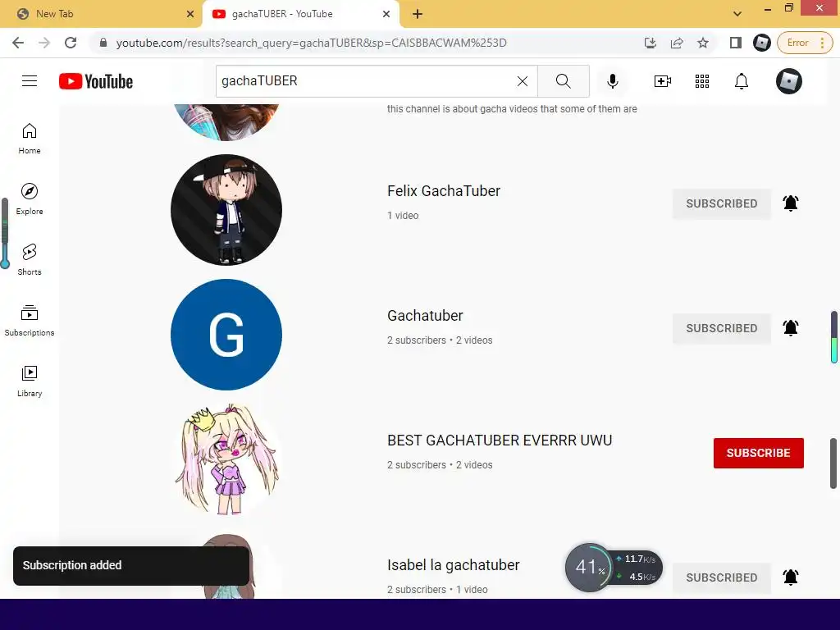Click the blue G channel avatar
The width and height of the screenshot is (840, 630).
coord(226,335)
